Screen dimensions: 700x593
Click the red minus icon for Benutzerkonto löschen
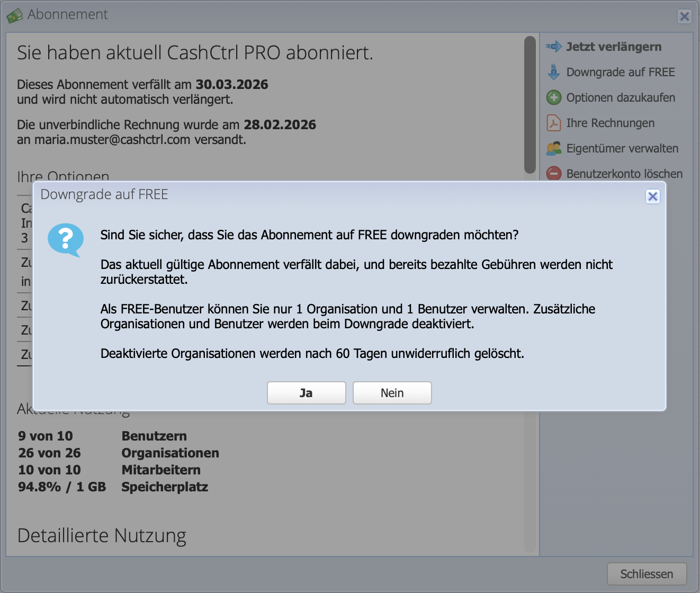554,173
